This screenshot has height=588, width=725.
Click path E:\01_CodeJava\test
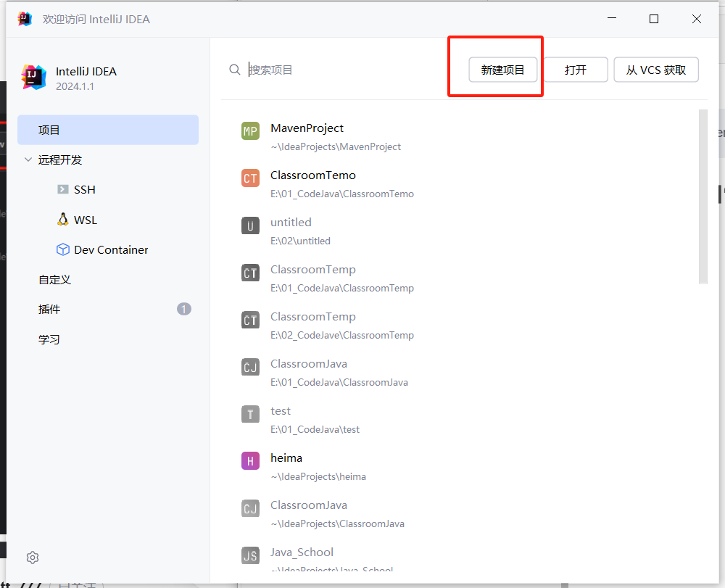point(315,429)
